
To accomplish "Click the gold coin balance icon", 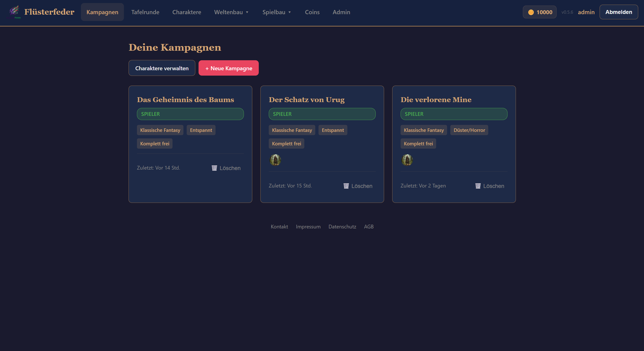I will tap(531, 12).
